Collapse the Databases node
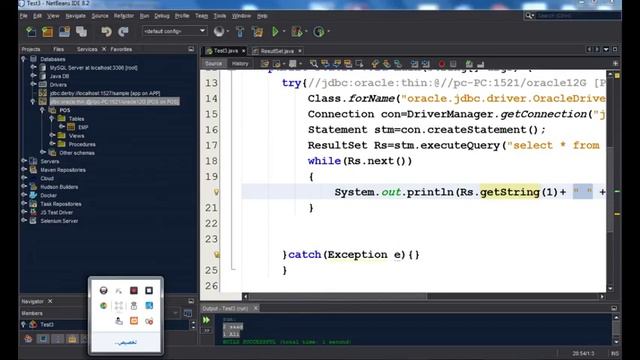 coord(24,59)
